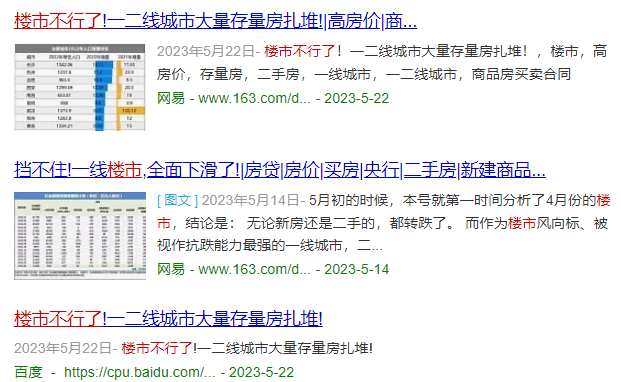Click the snippet text 无论新房还是二手的，都转跌了

[350, 223]
